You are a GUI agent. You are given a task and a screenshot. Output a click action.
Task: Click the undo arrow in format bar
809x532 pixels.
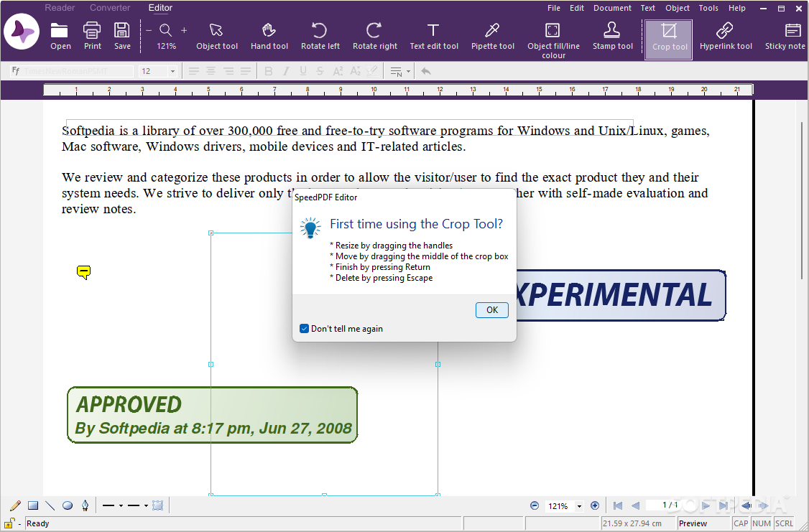(x=425, y=71)
